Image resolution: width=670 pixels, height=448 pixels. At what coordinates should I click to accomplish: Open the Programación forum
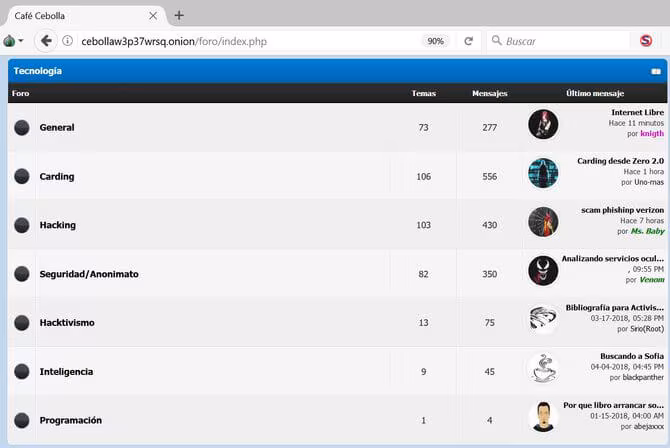point(71,420)
